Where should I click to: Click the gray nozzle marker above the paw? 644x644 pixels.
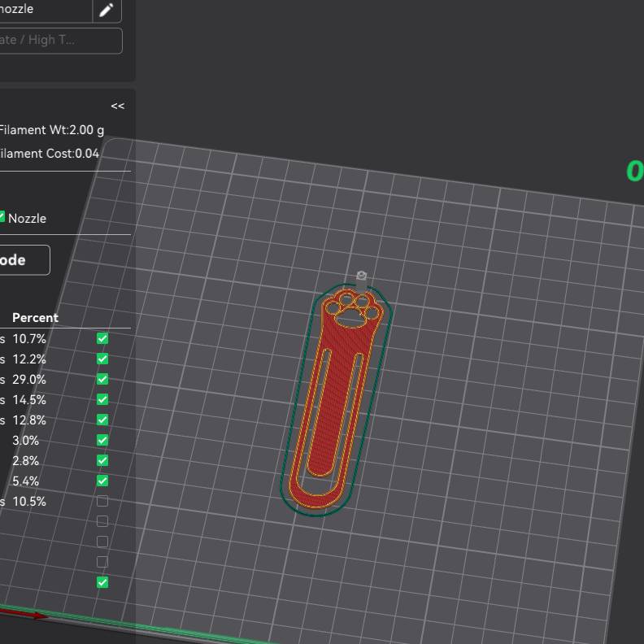[x=361, y=281]
